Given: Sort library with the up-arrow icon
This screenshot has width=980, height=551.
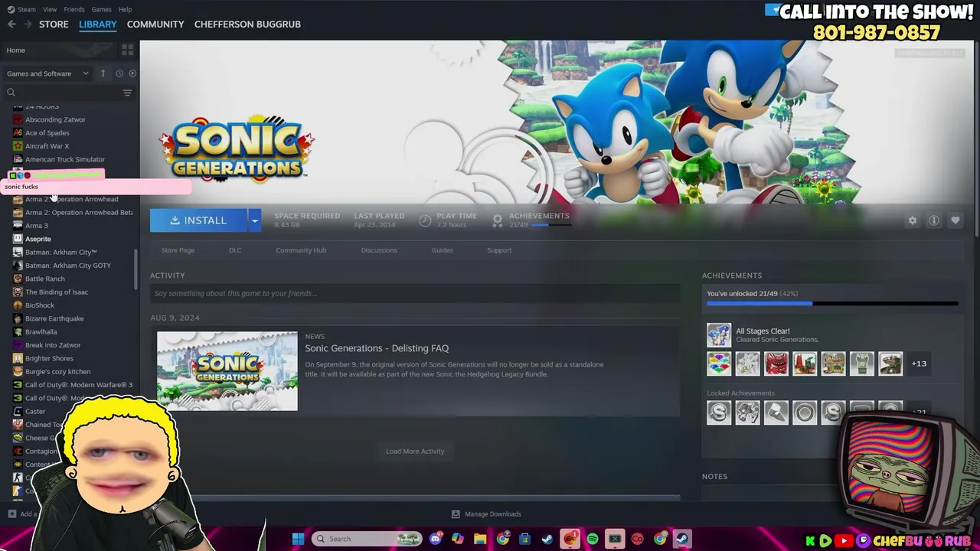Looking at the screenshot, I should 103,73.
